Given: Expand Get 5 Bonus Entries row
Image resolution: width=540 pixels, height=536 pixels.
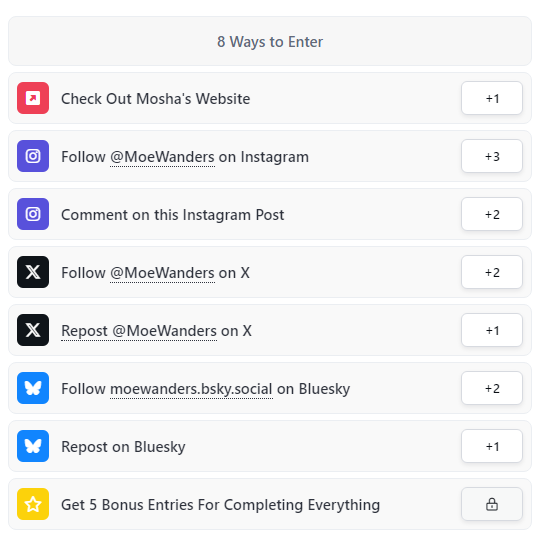Looking at the screenshot, I should [270, 504].
